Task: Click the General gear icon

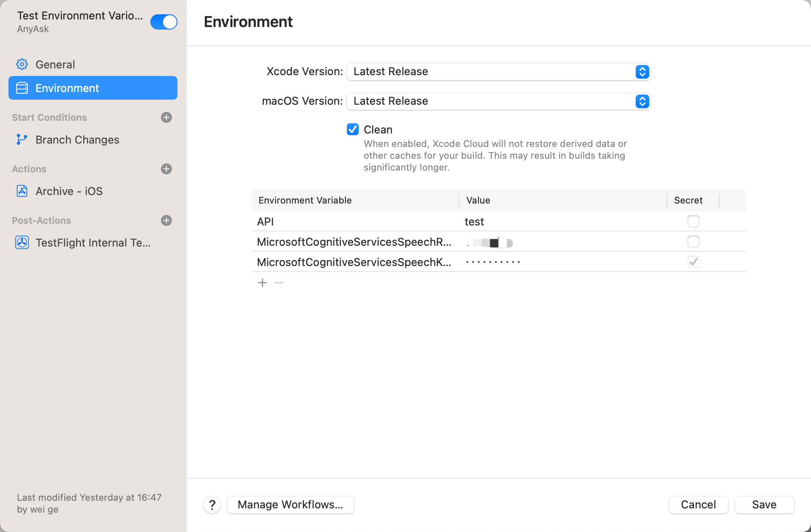Action: (x=22, y=64)
